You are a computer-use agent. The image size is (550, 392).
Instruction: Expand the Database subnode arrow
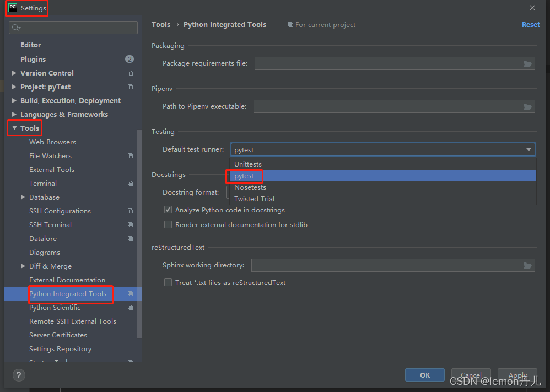tap(23, 197)
